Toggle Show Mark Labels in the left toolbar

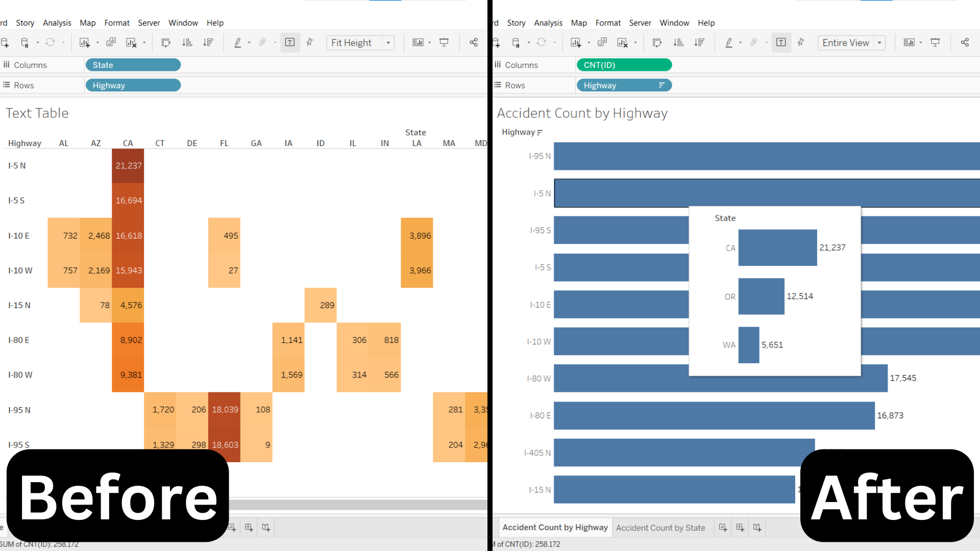[x=290, y=43]
